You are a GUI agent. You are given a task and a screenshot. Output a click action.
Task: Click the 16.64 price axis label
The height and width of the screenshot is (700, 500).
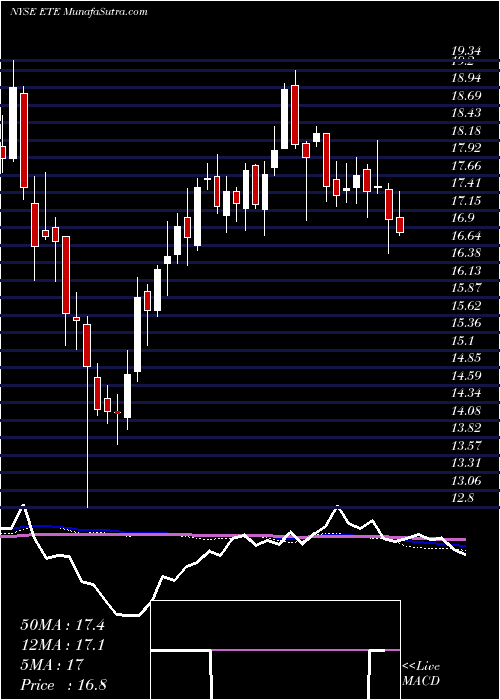[466, 236]
